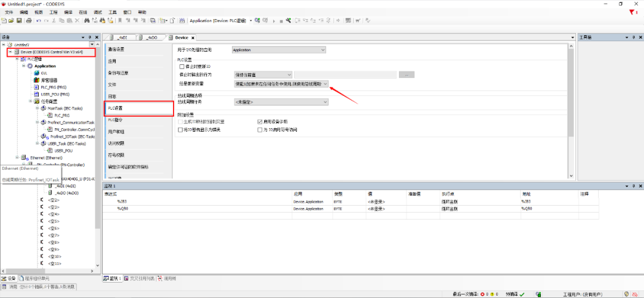The image size is (644, 298).
Task: Click the Start play icon in the toolbar
Action: pos(274,20)
